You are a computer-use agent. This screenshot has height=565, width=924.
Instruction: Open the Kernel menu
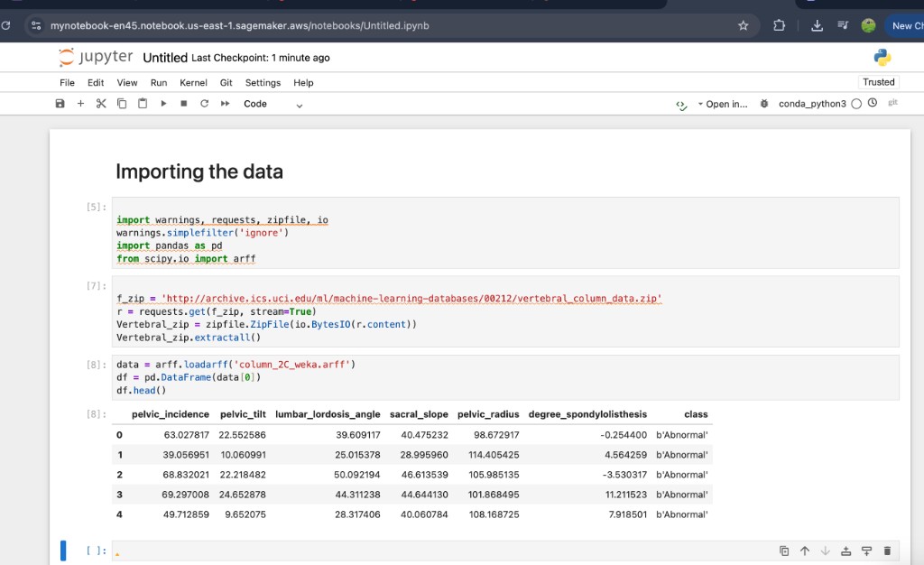[193, 82]
